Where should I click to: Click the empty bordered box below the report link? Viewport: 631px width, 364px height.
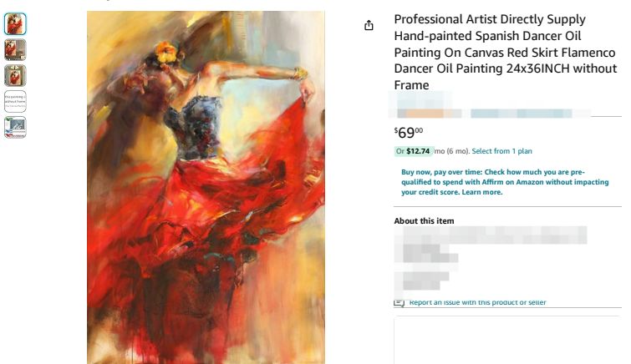click(x=507, y=340)
